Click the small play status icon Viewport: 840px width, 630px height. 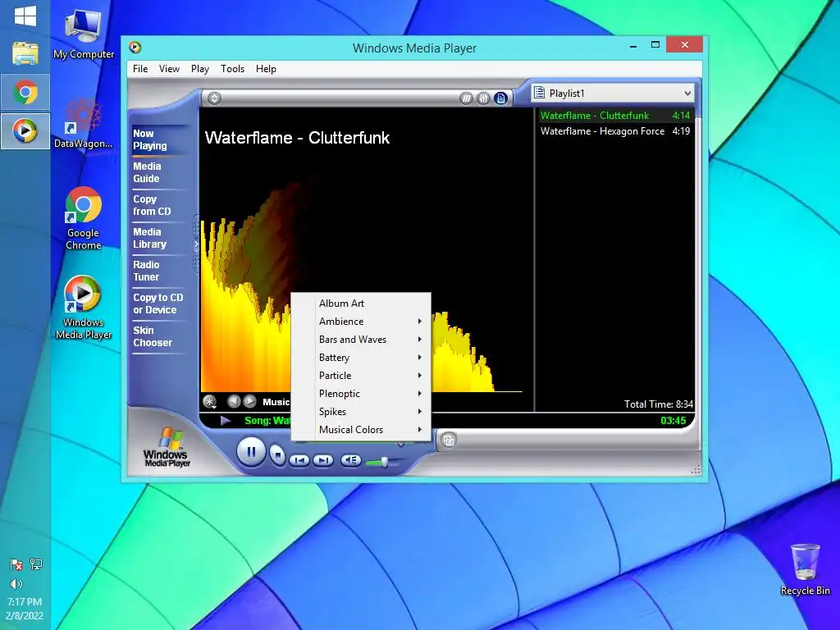[x=226, y=421]
